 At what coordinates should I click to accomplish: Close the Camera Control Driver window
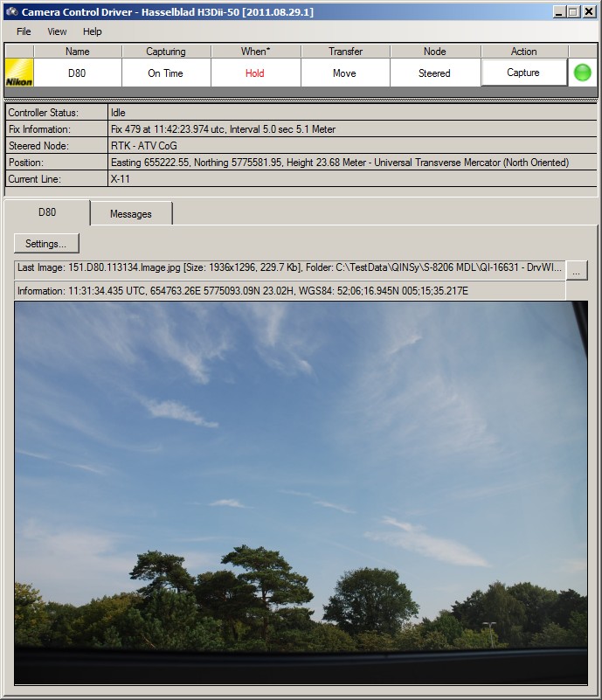[x=589, y=12]
